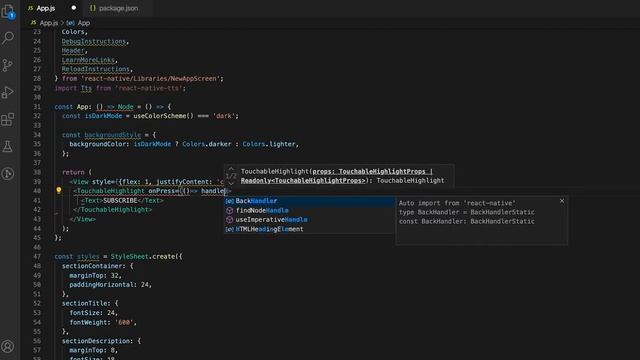
Task: Select useImperativeHandle suggestion
Action: [309, 220]
